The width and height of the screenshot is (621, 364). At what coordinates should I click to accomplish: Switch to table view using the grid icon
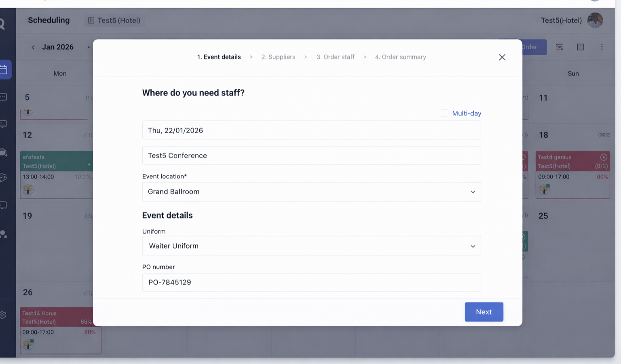(580, 47)
